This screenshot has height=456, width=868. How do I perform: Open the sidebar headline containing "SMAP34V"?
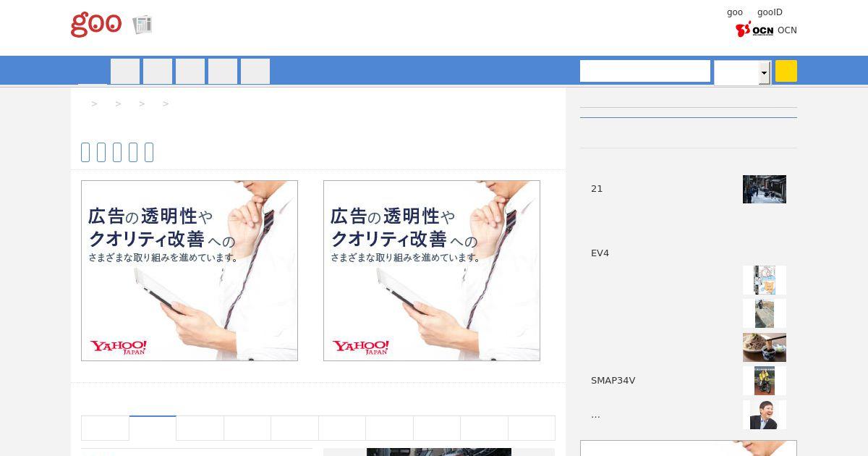pyautogui.click(x=613, y=381)
